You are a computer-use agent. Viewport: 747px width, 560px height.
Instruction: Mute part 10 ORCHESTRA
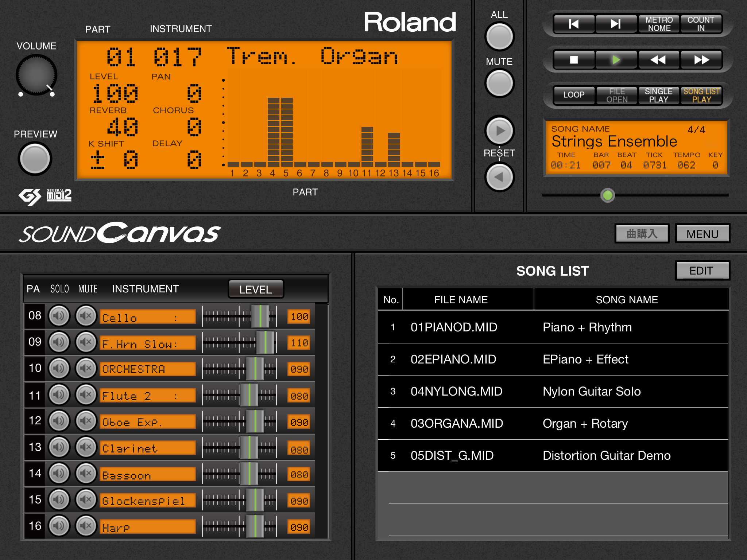pos(86,368)
